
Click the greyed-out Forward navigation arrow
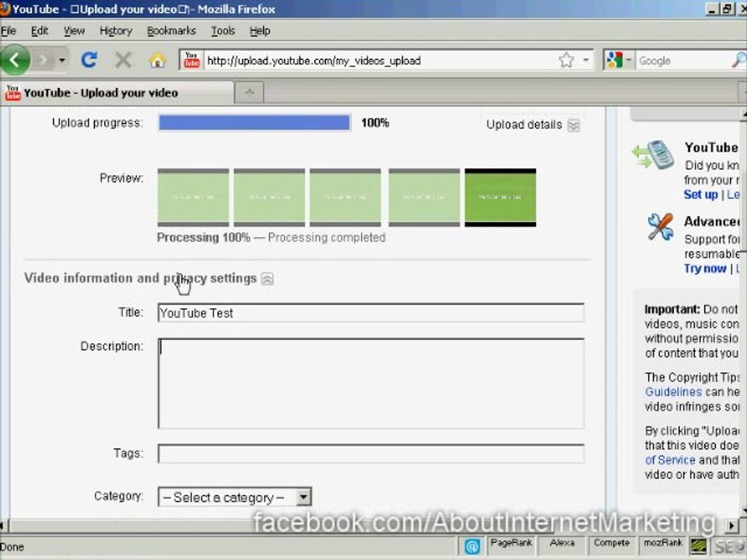pyautogui.click(x=44, y=60)
